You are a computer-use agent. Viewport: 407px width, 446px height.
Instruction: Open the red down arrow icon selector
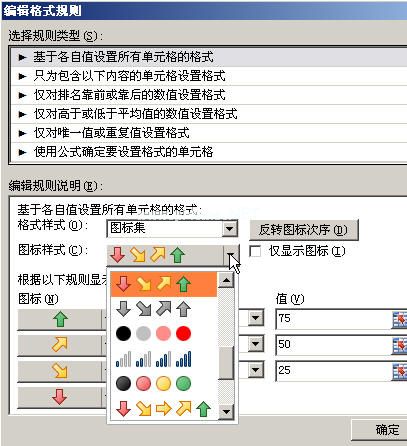[60, 397]
